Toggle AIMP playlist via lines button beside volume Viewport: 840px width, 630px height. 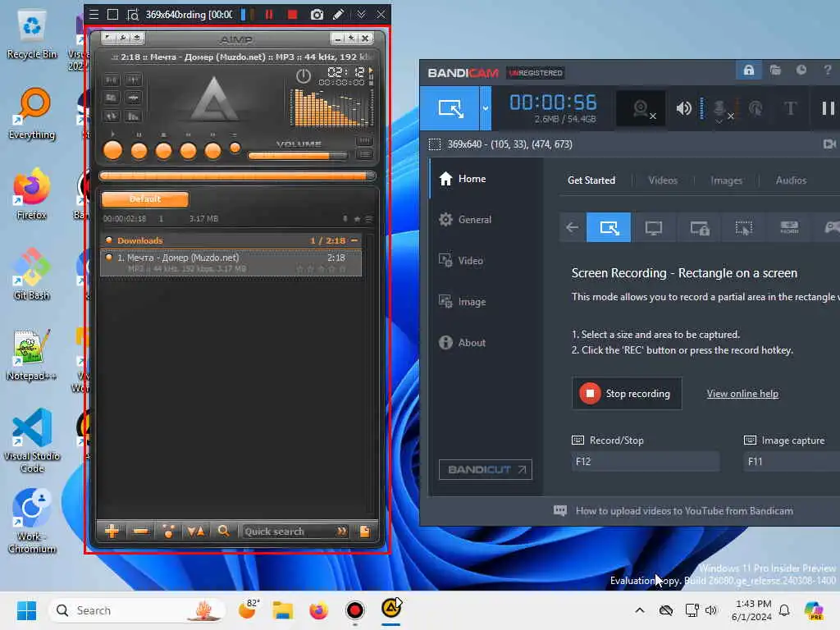[365, 154]
